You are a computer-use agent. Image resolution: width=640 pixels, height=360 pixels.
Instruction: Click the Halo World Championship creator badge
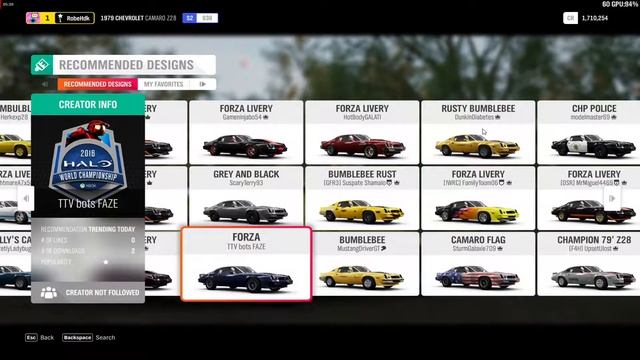tap(88, 159)
